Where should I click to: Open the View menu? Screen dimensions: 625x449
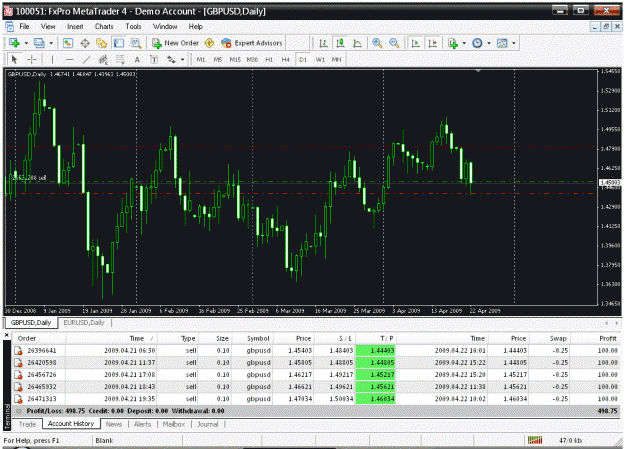pos(48,27)
